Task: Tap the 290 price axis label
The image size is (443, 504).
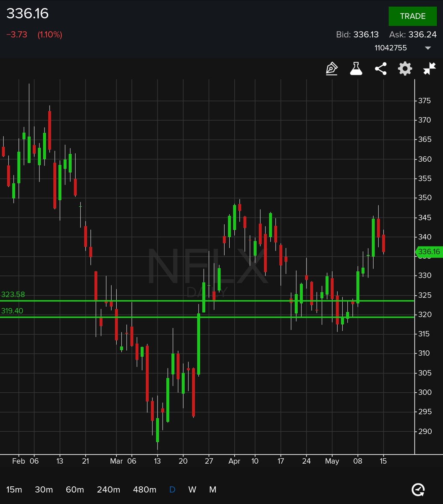Action: tap(425, 431)
